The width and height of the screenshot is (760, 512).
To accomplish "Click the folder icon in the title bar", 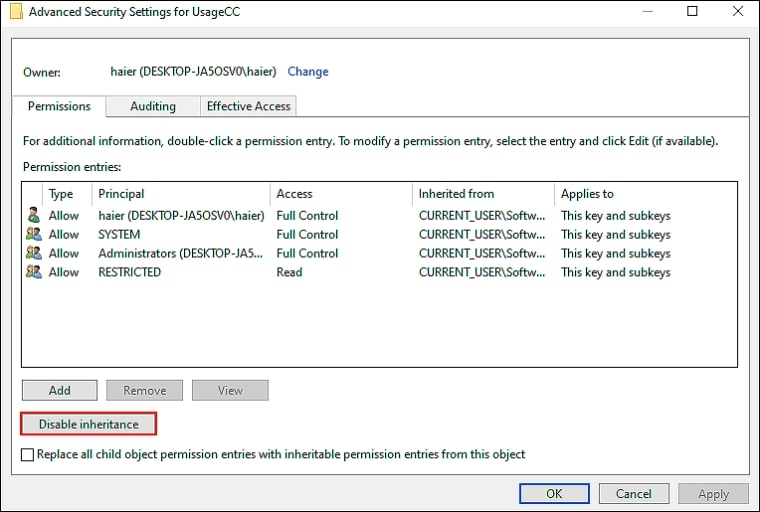I will tap(16, 11).
